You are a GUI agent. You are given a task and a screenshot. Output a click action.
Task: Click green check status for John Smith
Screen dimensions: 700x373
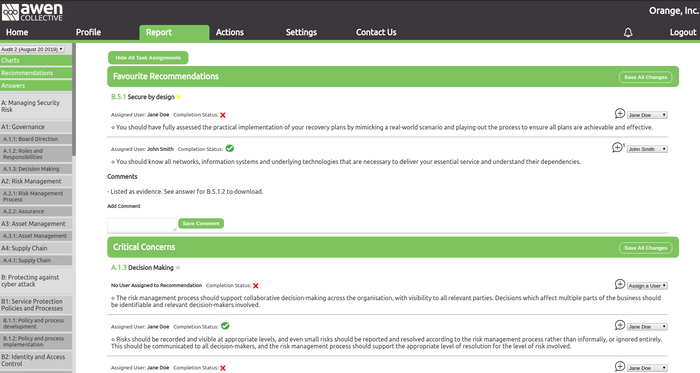click(229, 149)
